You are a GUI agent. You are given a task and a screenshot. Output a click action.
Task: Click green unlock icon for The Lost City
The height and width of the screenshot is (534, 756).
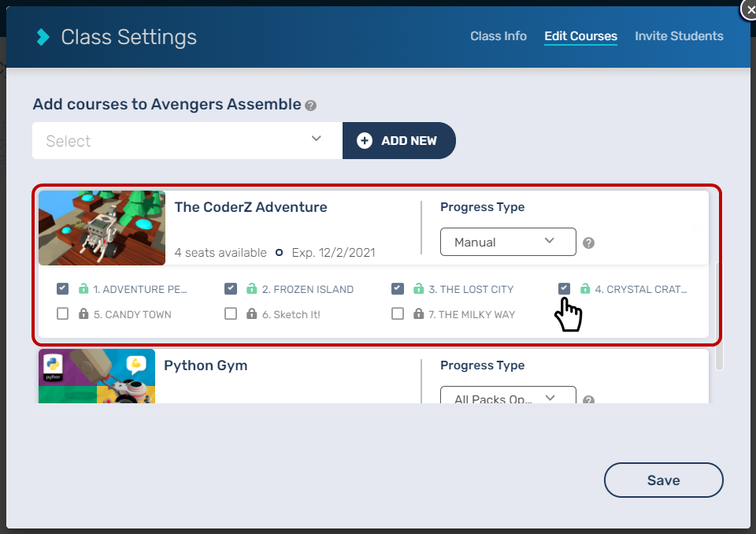418,288
